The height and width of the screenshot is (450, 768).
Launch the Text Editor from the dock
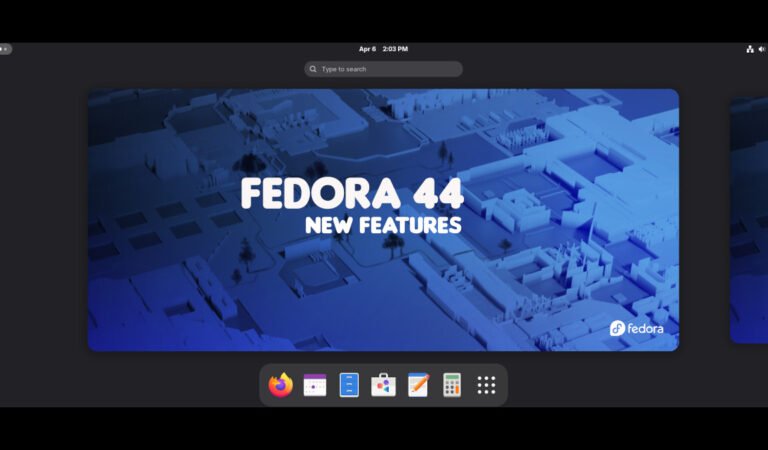tap(418, 385)
